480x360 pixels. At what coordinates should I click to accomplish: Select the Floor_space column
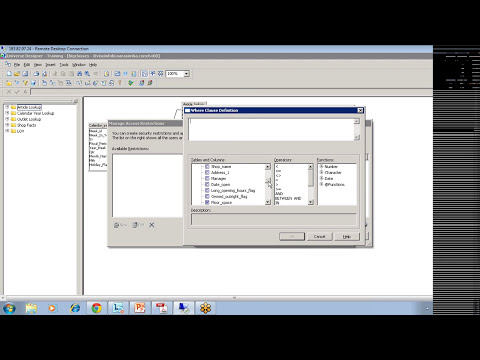click(221, 202)
